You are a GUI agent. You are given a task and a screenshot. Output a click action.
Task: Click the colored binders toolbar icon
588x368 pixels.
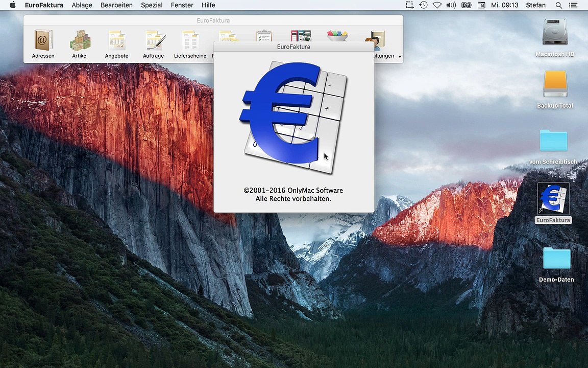pos(300,36)
